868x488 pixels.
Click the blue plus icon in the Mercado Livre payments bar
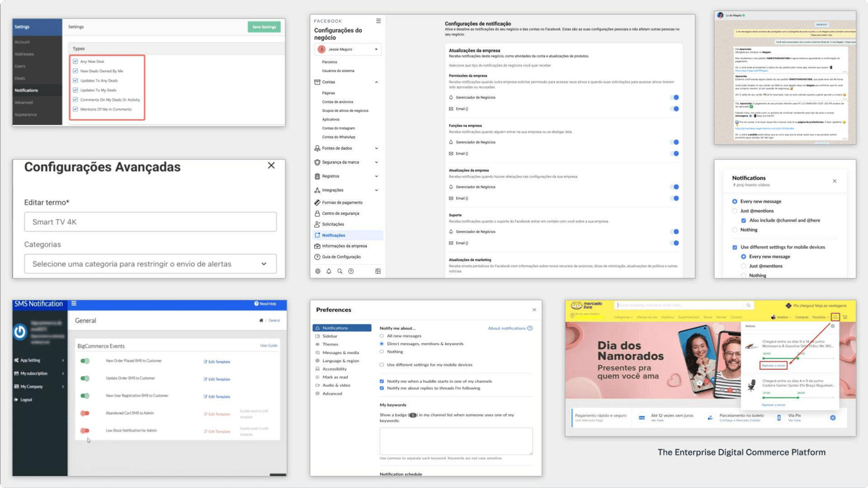click(833, 418)
